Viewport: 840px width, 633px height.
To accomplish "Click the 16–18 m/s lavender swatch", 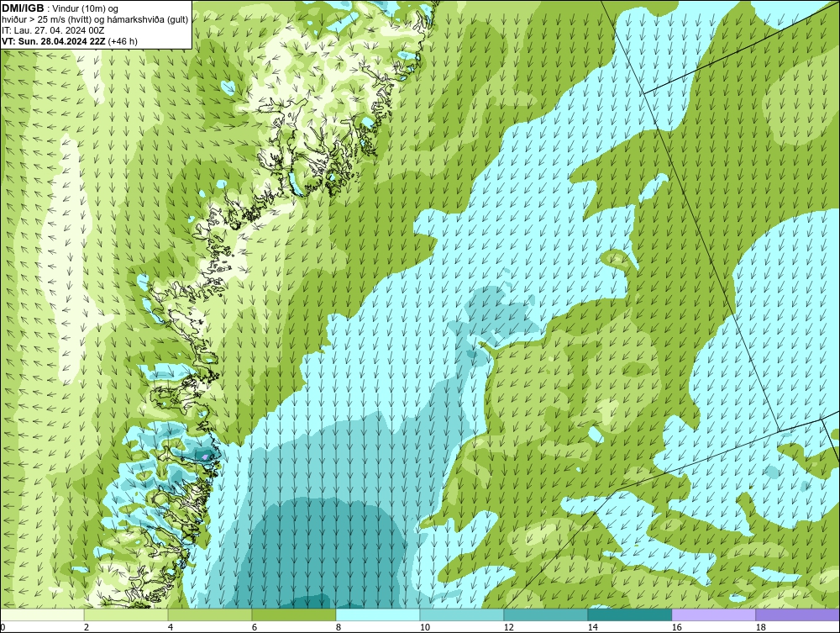I will point(713,615).
